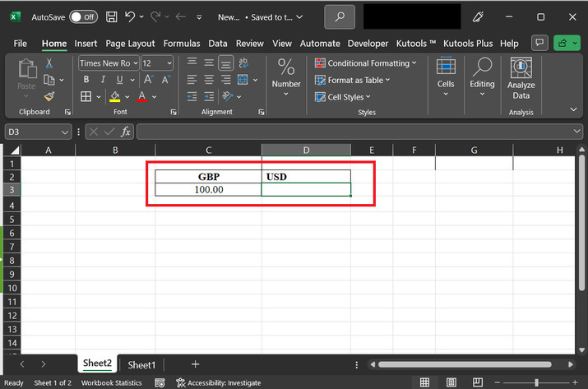The image size is (588, 389).
Task: Open the Customize Quick Access Toolbar dropdown
Action: pos(199,17)
